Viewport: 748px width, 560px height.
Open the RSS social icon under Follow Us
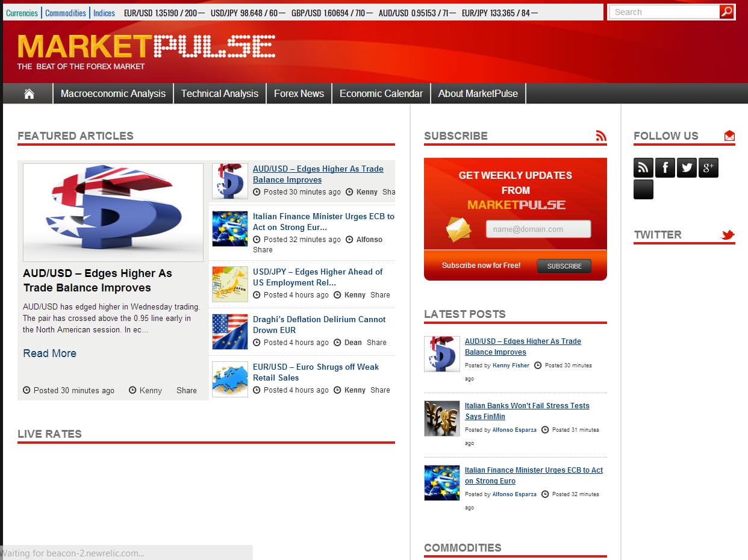click(643, 167)
